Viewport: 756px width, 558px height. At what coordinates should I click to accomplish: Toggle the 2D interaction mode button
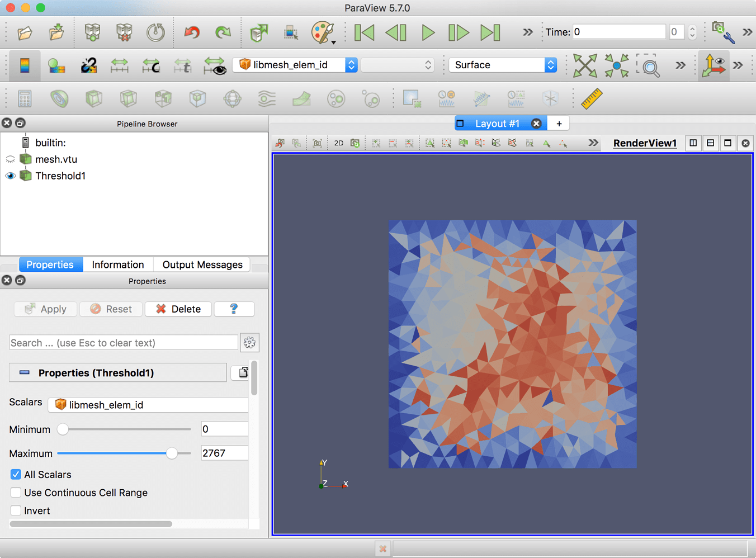pos(339,143)
